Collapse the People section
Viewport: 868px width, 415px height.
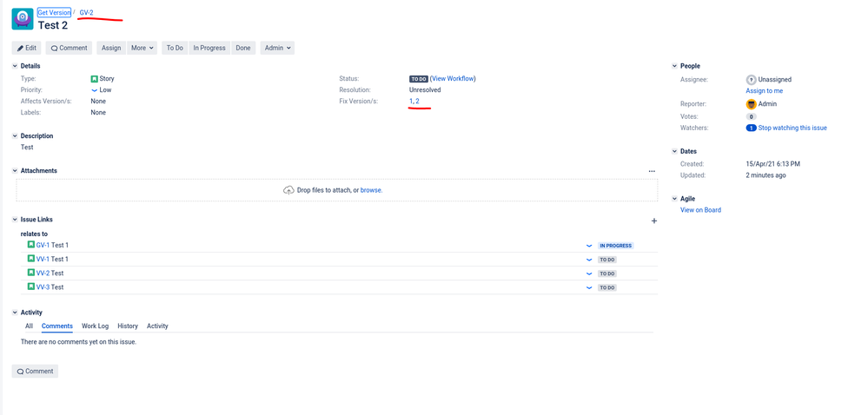674,66
